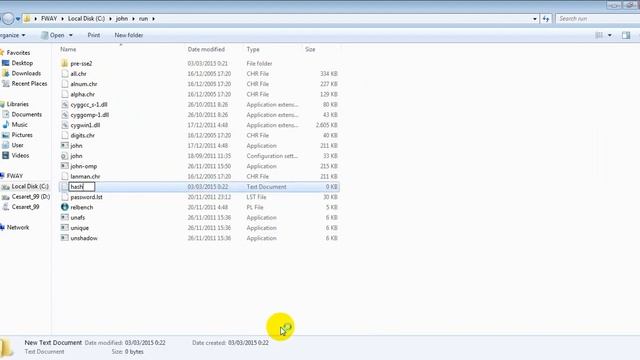Click in the Search run field
The height and width of the screenshot is (360, 640).
[597, 19]
